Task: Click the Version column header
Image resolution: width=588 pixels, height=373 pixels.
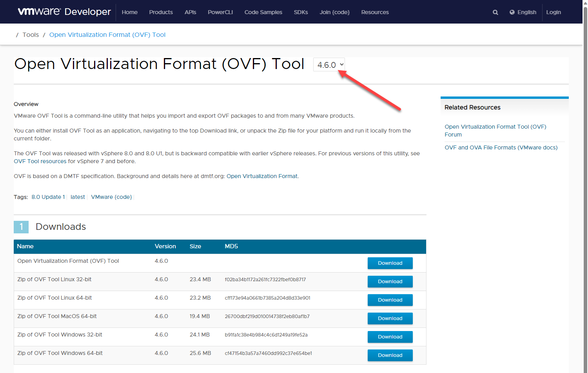Action: tap(165, 246)
